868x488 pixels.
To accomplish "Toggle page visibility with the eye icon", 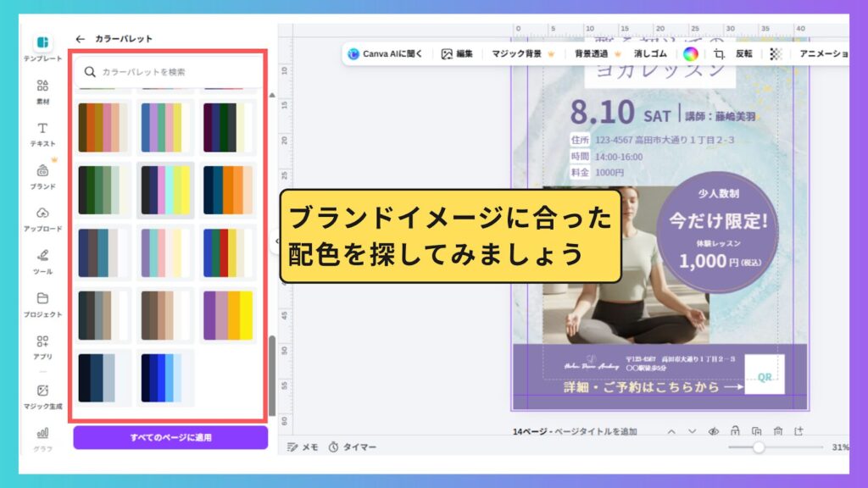I will (x=714, y=431).
